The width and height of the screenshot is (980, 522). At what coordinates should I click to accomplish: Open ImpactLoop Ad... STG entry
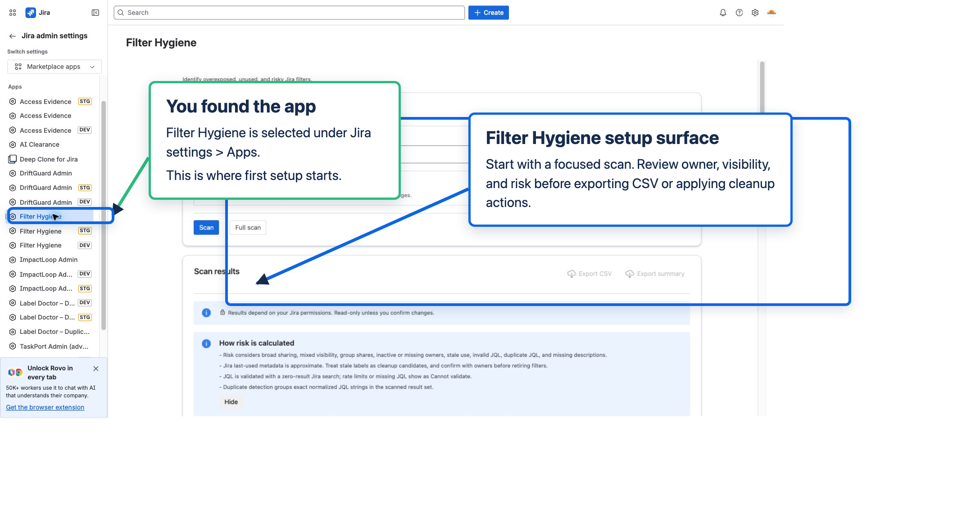(x=50, y=288)
